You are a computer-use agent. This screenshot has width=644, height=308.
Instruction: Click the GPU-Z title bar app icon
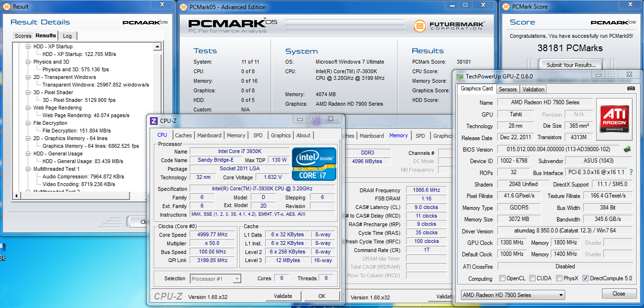(460, 77)
